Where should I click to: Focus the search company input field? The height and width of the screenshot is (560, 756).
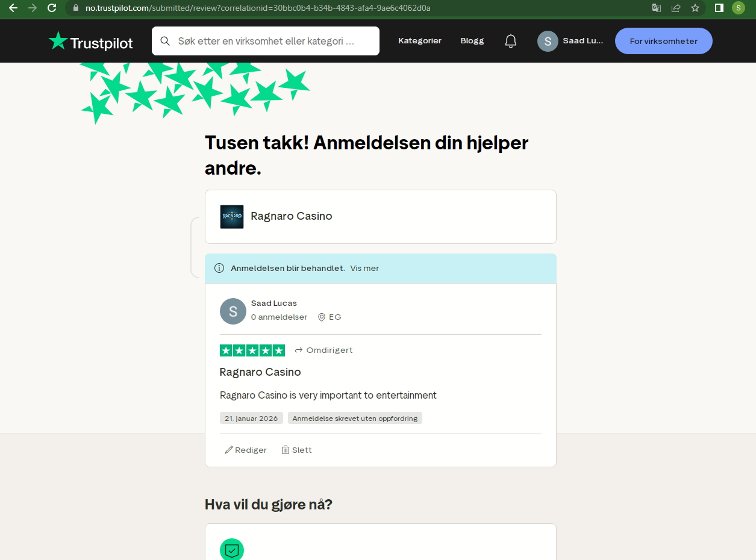coord(266,41)
